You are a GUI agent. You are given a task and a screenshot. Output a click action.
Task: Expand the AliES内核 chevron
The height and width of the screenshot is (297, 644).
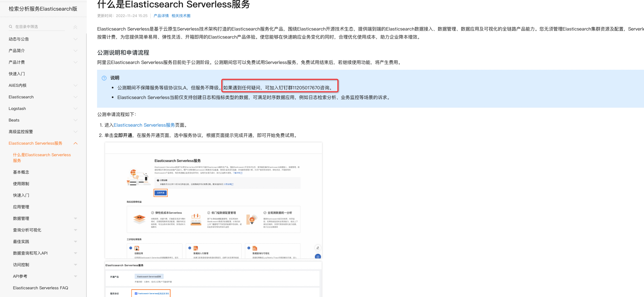[x=76, y=85]
